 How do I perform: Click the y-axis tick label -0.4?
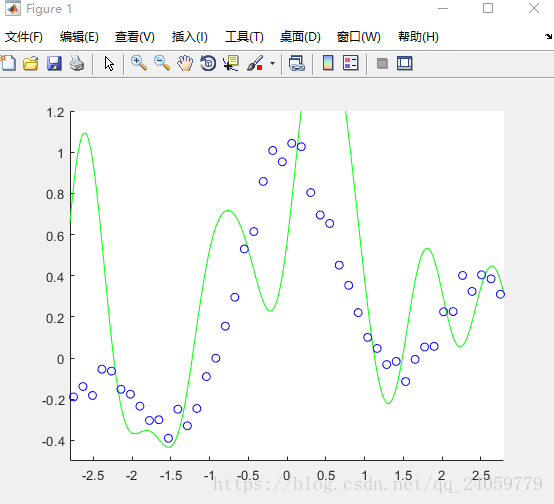point(54,441)
